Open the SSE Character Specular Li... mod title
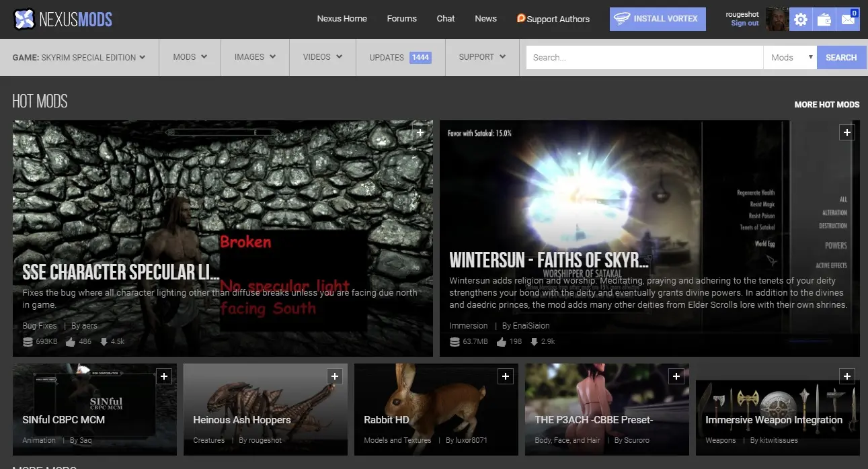Image resolution: width=868 pixels, height=469 pixels. point(121,272)
